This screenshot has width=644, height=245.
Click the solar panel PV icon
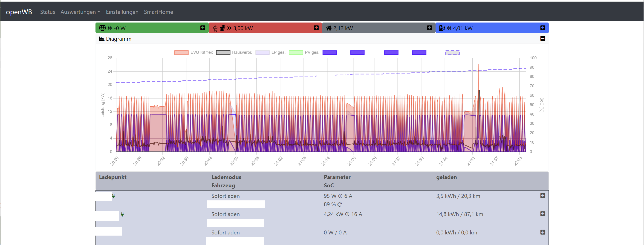click(102, 28)
